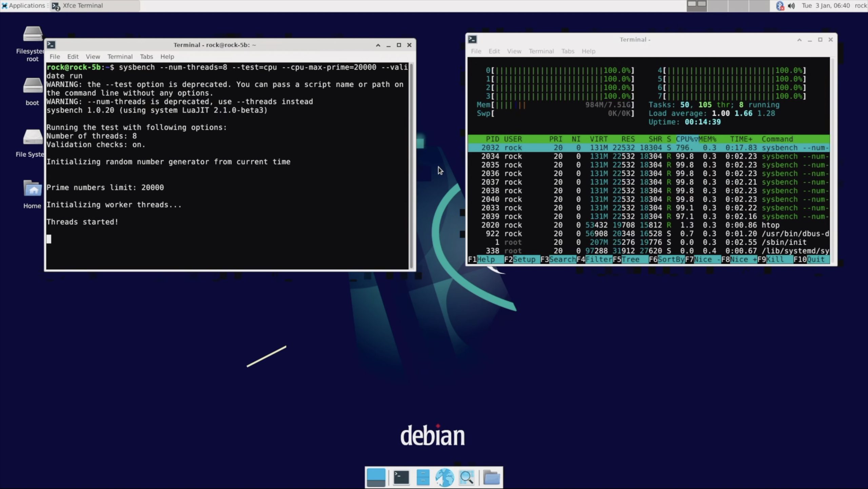This screenshot has width=868, height=489.
Task: Click F9 Kill in htop footer
Action: (x=775, y=260)
